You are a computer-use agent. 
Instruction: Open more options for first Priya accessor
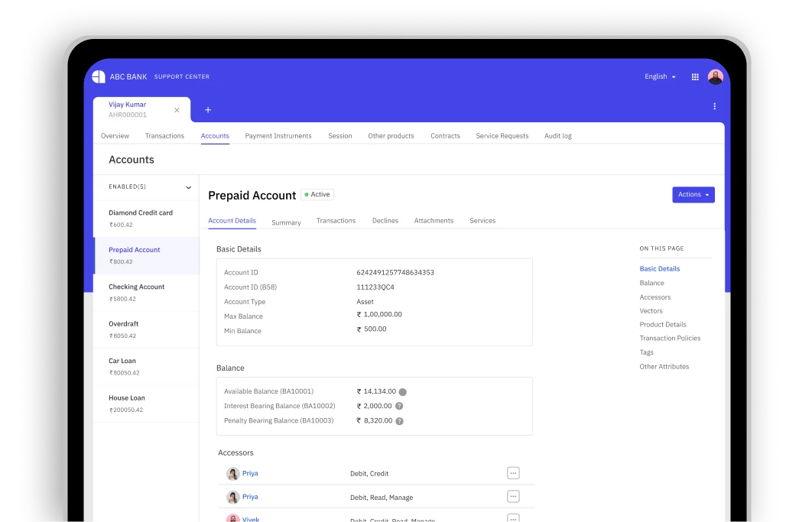[x=513, y=473]
